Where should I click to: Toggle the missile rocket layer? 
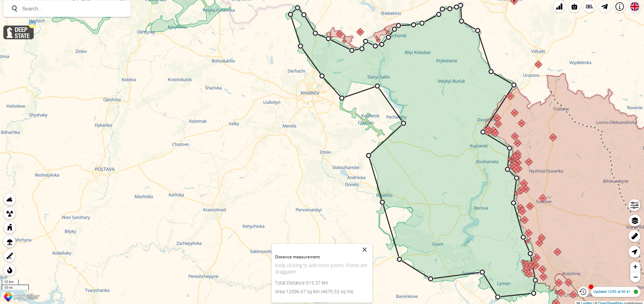coord(10,256)
